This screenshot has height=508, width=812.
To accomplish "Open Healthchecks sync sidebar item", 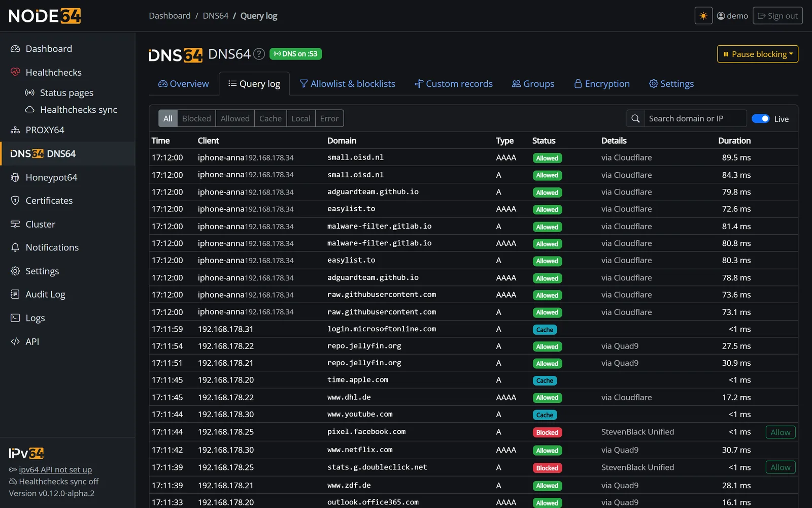I will [x=71, y=110].
